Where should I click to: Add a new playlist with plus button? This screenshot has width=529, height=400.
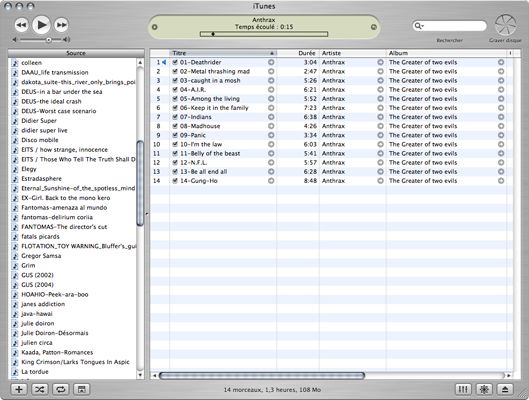[19, 389]
